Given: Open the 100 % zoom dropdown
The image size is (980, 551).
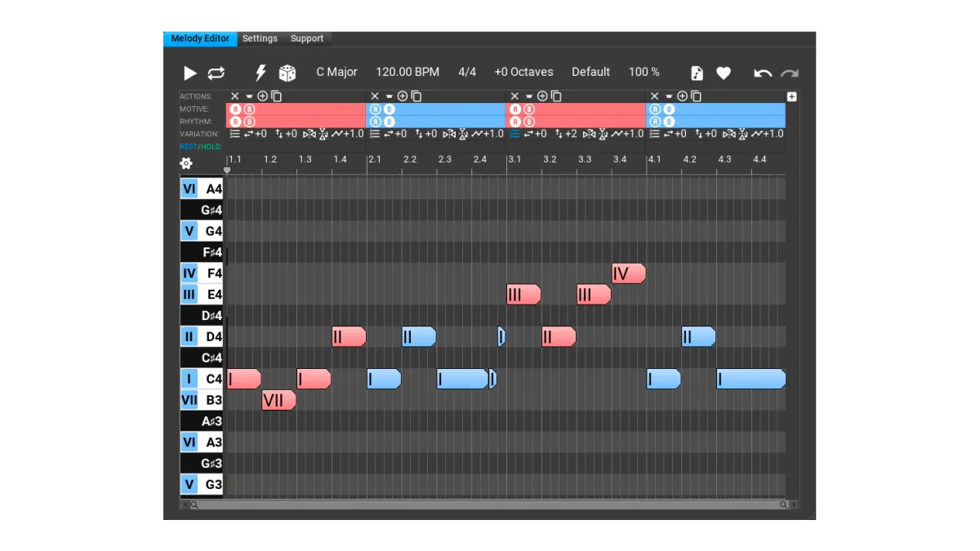Looking at the screenshot, I should (644, 72).
